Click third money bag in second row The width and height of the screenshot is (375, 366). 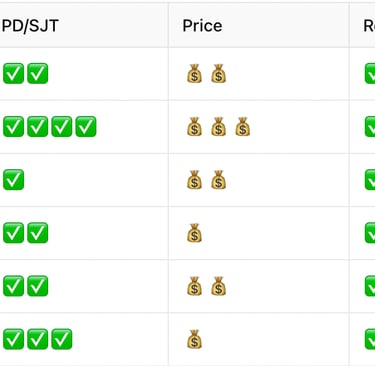(x=243, y=127)
